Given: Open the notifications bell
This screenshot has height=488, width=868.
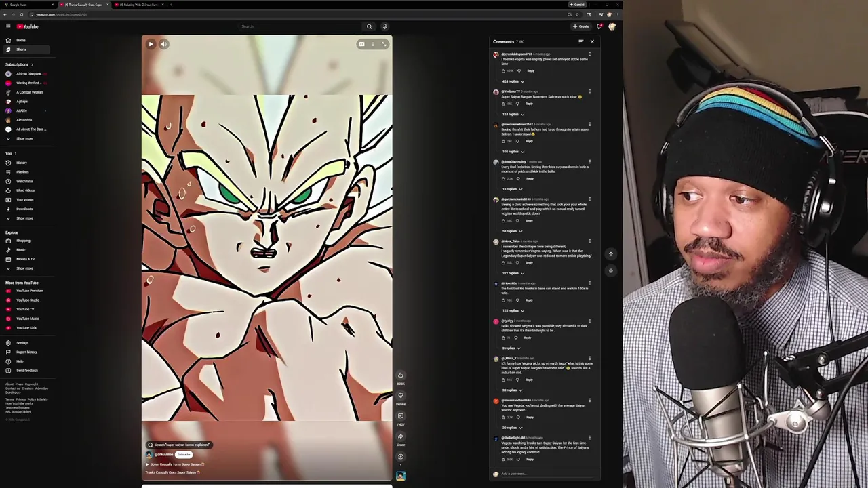Looking at the screenshot, I should pyautogui.click(x=599, y=26).
